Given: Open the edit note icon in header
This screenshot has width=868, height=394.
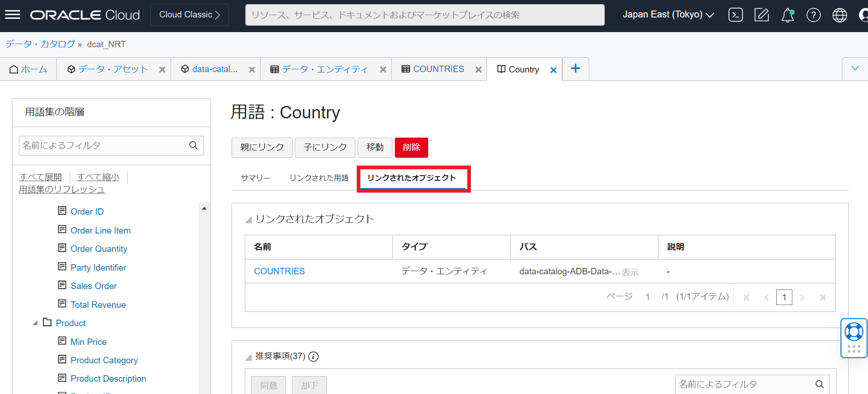Looking at the screenshot, I should coord(762,15).
